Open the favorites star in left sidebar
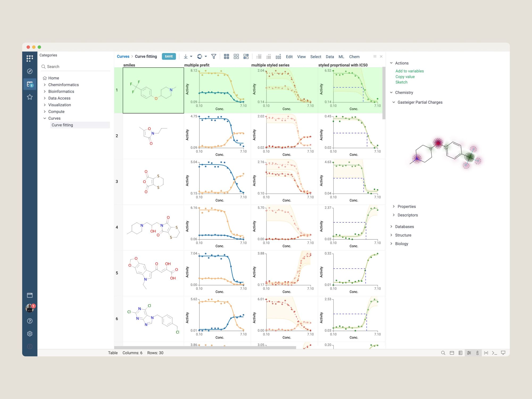Viewport: 532px width, 399px height. (30, 97)
